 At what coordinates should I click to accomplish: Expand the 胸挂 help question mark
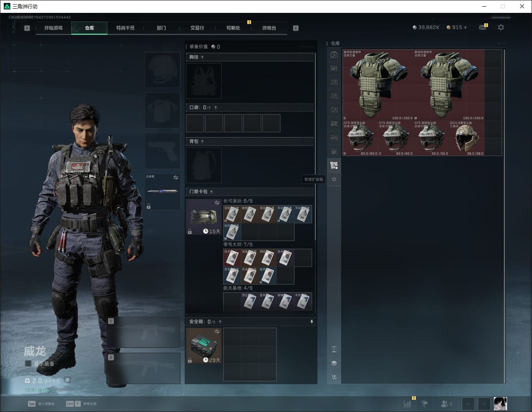(x=203, y=57)
